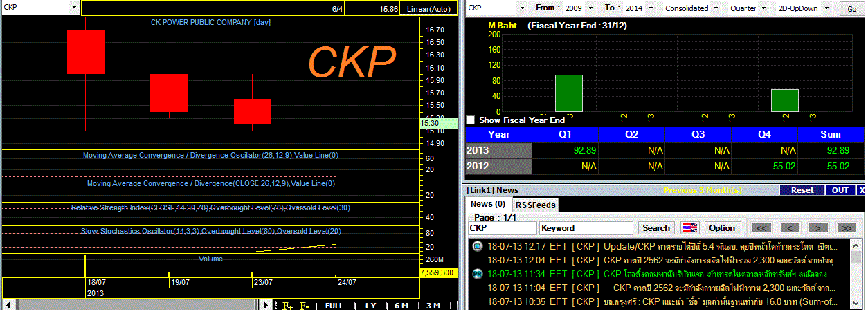Open the 12:17 news item's icon
The image size is (868, 316).
tap(477, 247)
